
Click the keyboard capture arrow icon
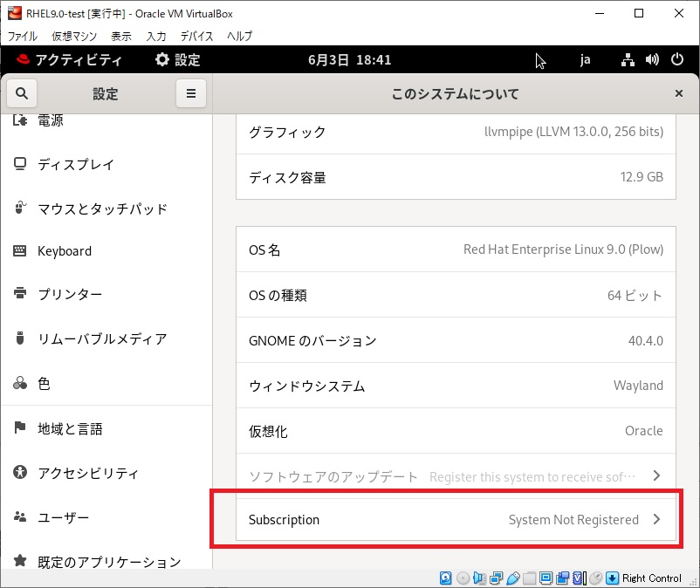pos(612,578)
